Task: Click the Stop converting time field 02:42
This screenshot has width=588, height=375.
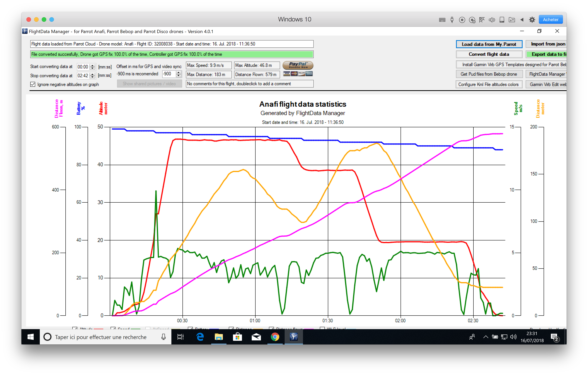Action: point(83,76)
